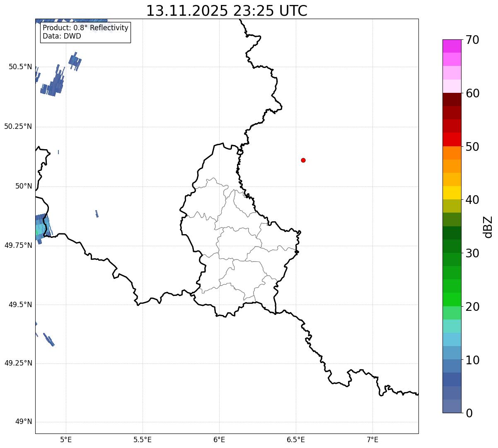Click the turquoise colorbar segment between 10 and 20

coord(452,326)
